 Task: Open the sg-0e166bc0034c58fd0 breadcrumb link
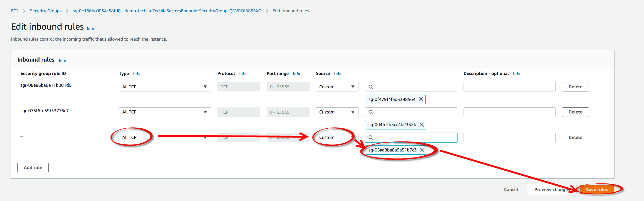(167, 11)
